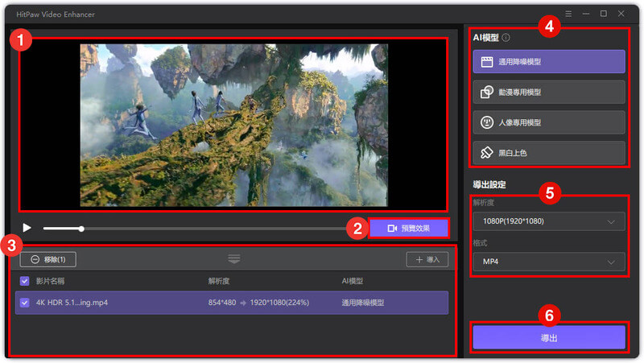Minimize the HitPaw Video Enhancer window
The image size is (644, 363).
coord(586,14)
